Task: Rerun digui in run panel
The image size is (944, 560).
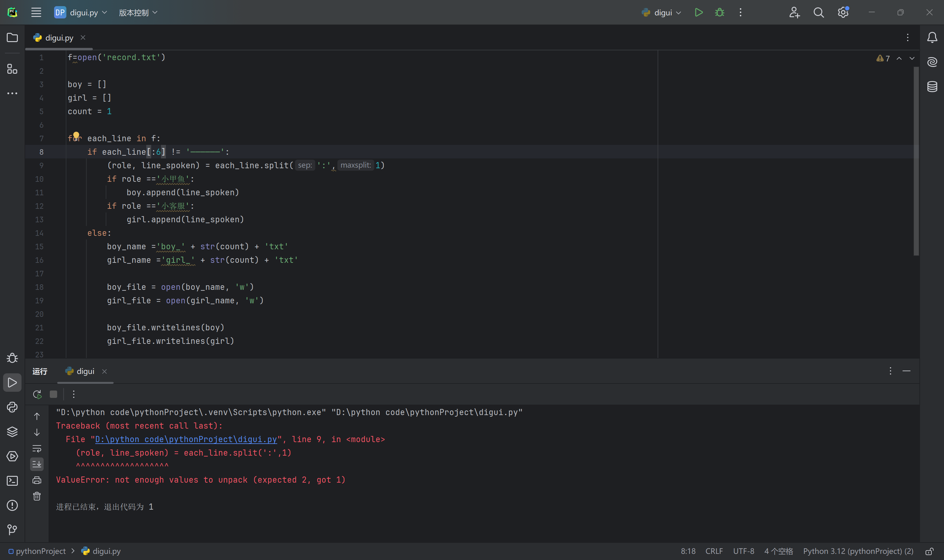Action: [x=37, y=394]
